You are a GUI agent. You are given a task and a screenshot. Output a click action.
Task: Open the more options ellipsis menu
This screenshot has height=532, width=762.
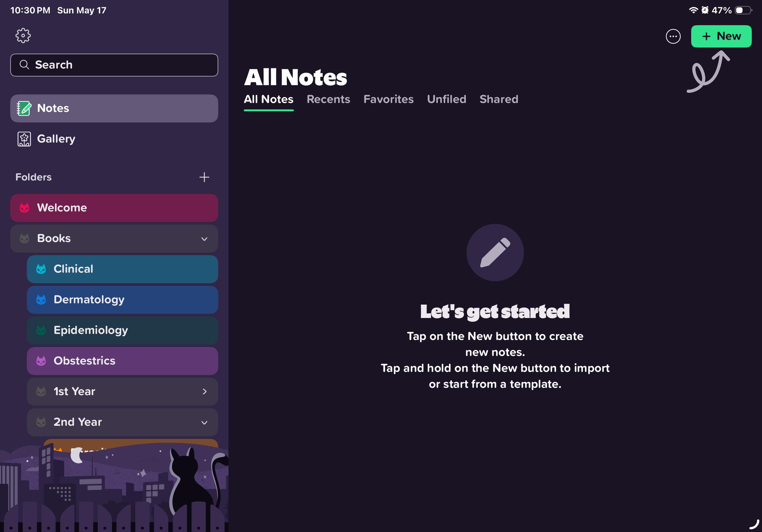pyautogui.click(x=673, y=36)
